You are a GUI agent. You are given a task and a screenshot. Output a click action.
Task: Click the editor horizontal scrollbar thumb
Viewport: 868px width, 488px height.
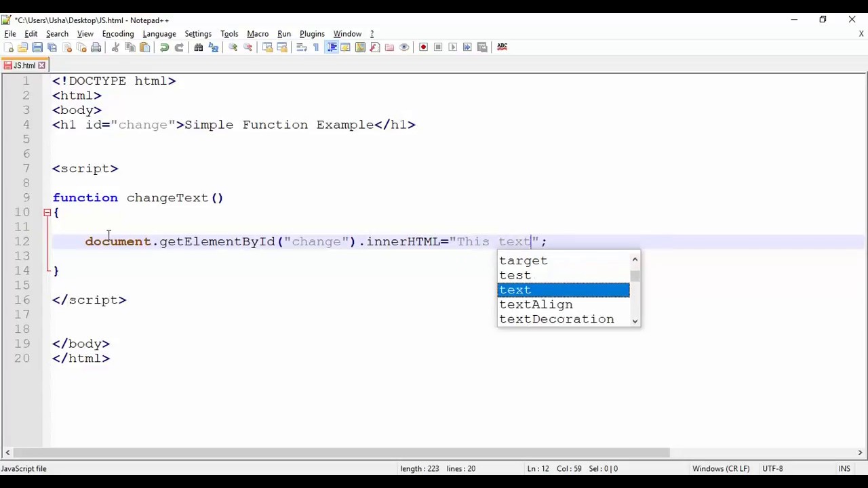click(x=342, y=453)
